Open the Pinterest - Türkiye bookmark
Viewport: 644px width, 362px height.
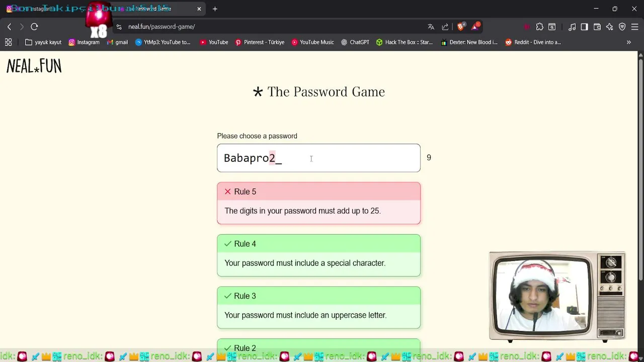[x=260, y=42]
